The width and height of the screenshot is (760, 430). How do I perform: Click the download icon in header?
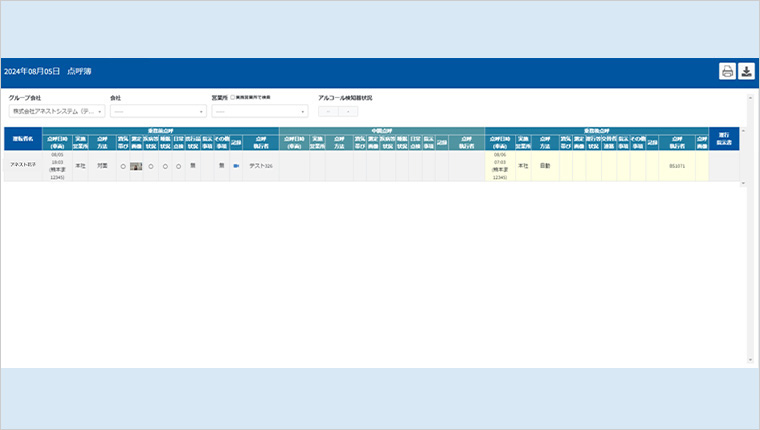coord(746,71)
